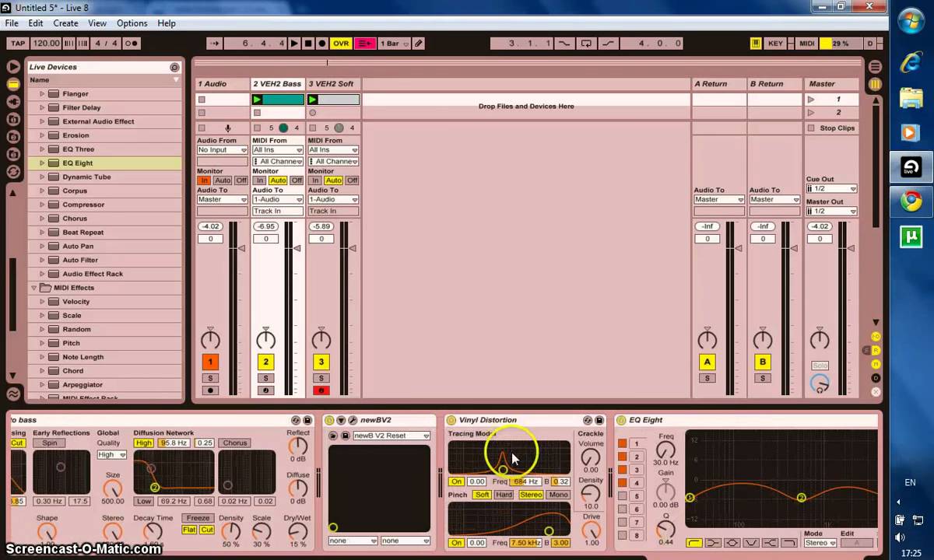Expand the Flanger device folder

42,94
